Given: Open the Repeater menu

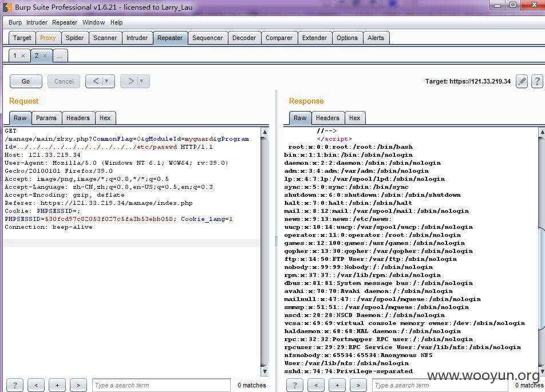Looking at the screenshot, I should click(65, 22).
